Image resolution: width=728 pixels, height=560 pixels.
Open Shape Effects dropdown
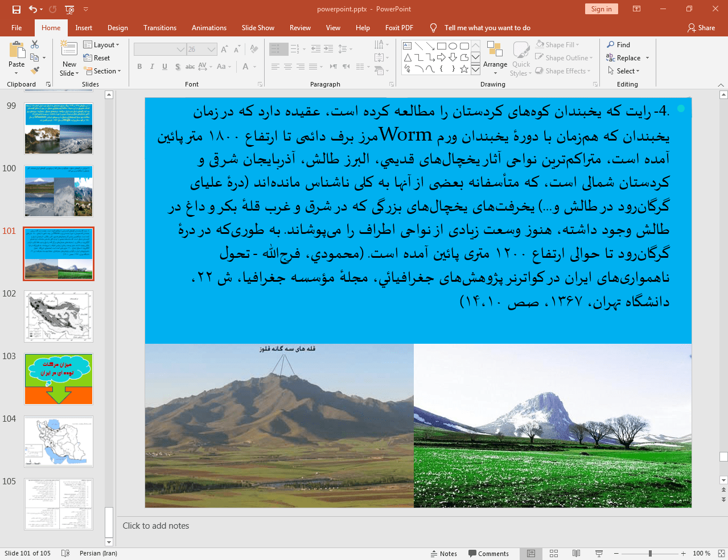click(563, 71)
